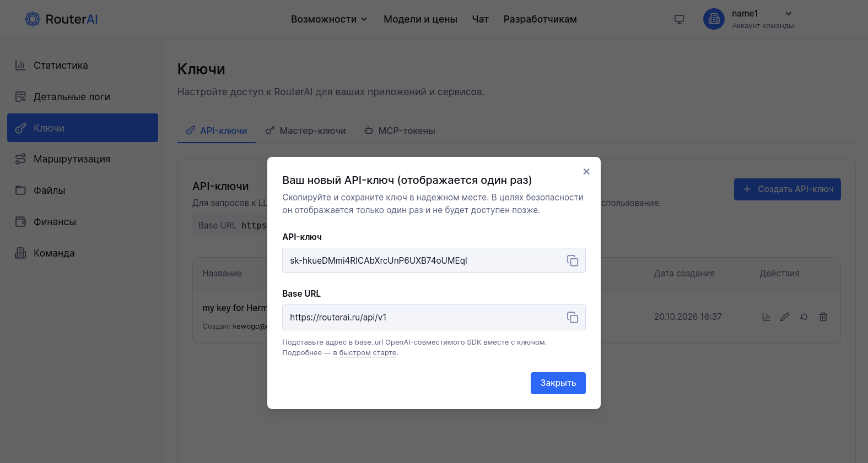The width and height of the screenshot is (868, 463).
Task: Copy the API key value
Action: tap(573, 260)
